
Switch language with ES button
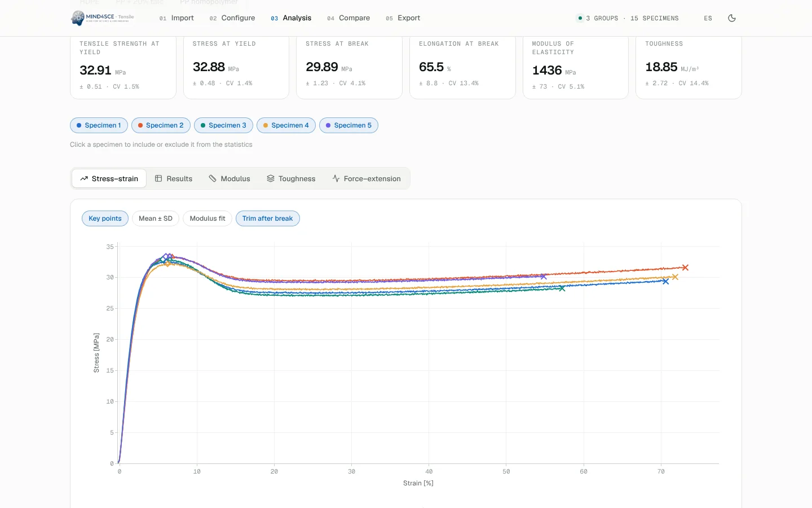coord(708,18)
